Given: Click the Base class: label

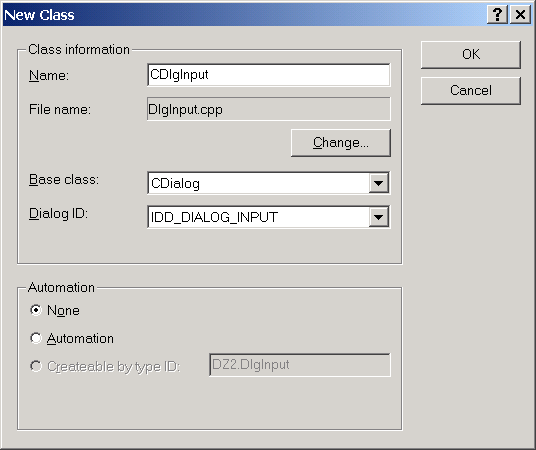Looking at the screenshot, I should tap(64, 179).
